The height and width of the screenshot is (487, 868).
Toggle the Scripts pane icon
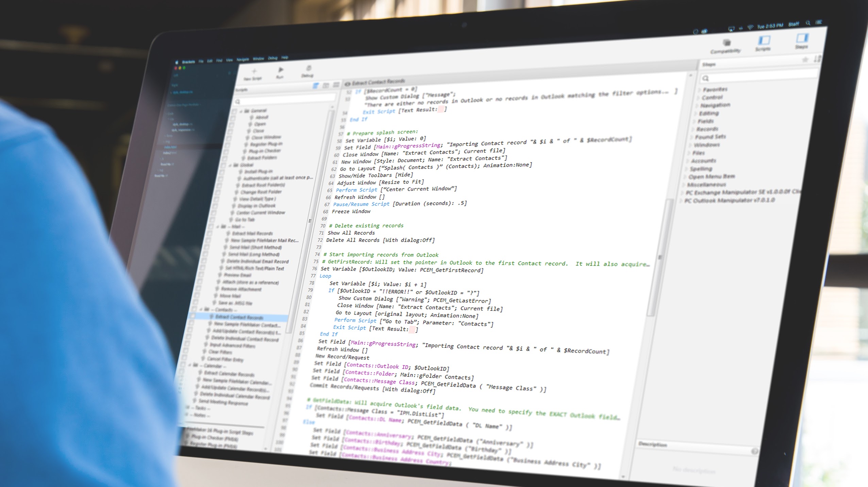pos(764,41)
